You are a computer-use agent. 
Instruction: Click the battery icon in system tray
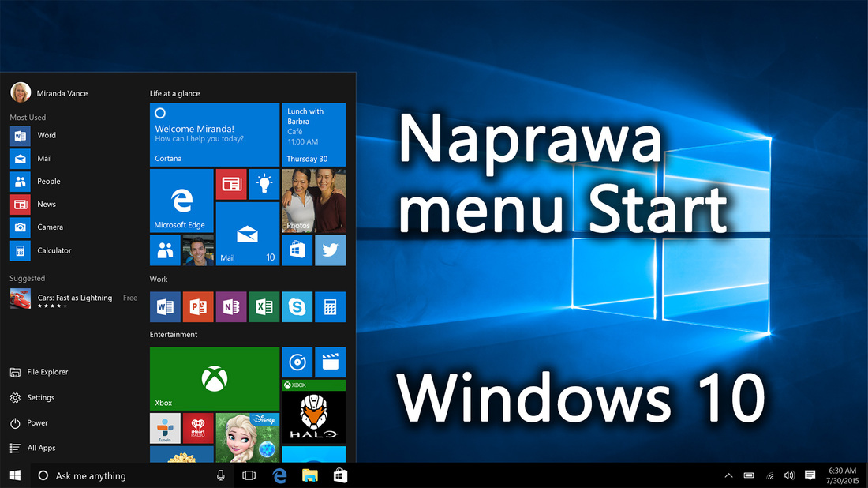click(749, 475)
